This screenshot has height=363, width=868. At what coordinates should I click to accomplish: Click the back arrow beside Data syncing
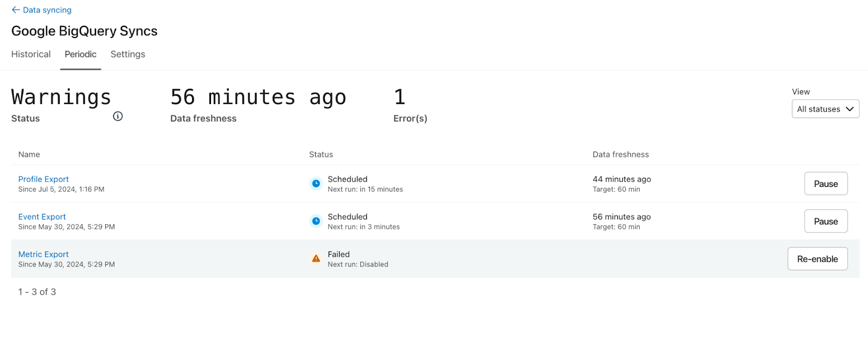16,10
